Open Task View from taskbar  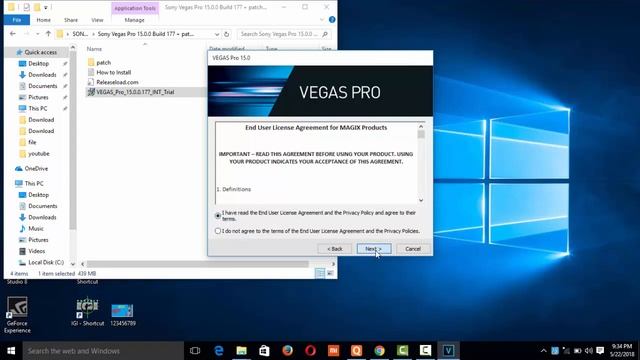(195, 351)
